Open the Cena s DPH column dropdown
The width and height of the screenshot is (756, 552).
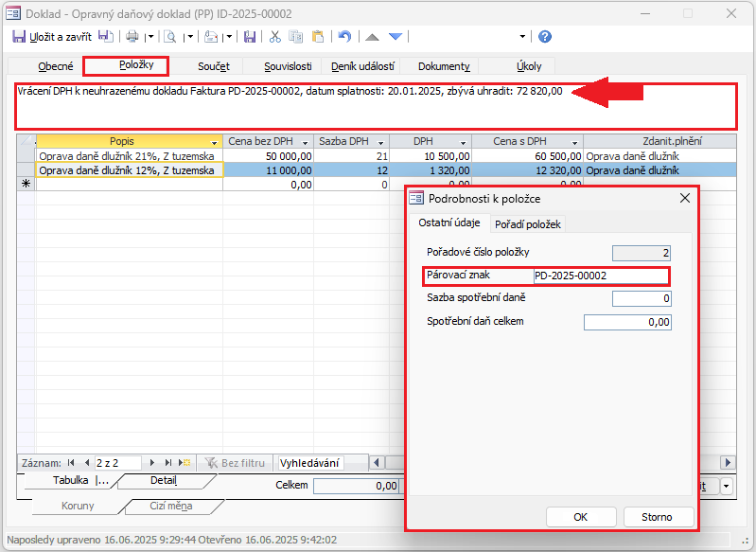pos(574,142)
